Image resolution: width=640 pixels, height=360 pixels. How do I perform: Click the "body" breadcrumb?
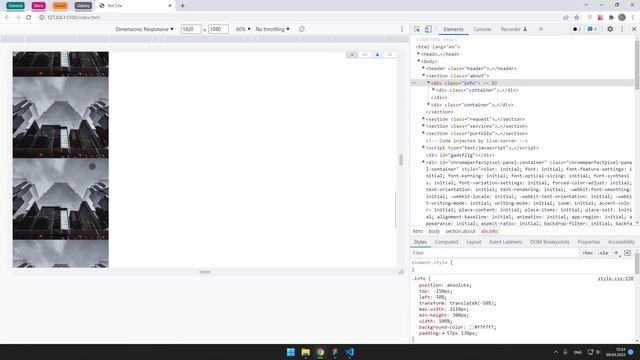434,231
